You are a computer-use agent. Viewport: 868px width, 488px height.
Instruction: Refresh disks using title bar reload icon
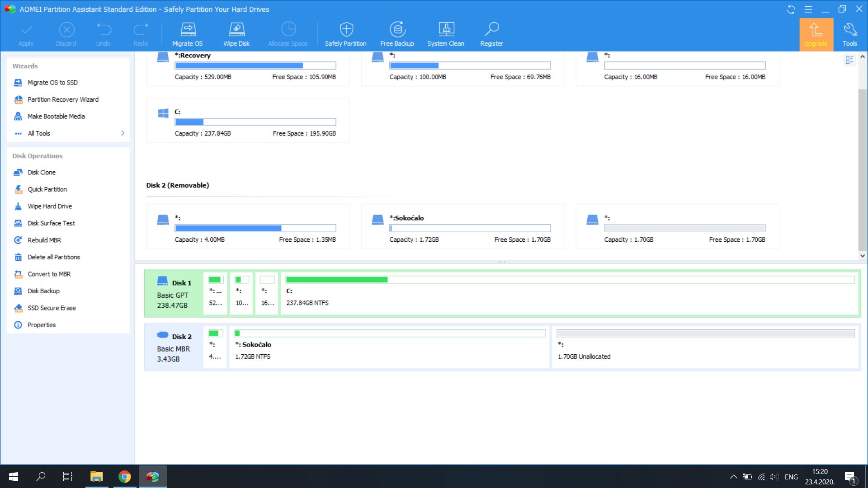[791, 9]
